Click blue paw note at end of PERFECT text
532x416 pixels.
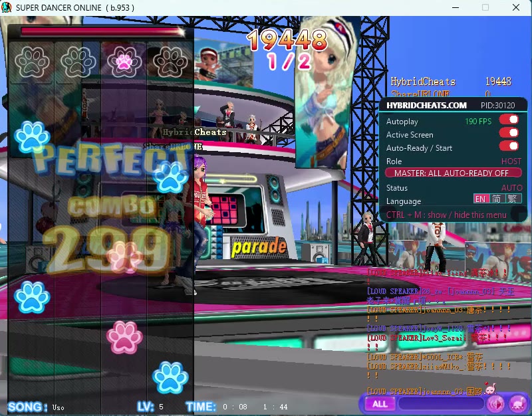170,177
